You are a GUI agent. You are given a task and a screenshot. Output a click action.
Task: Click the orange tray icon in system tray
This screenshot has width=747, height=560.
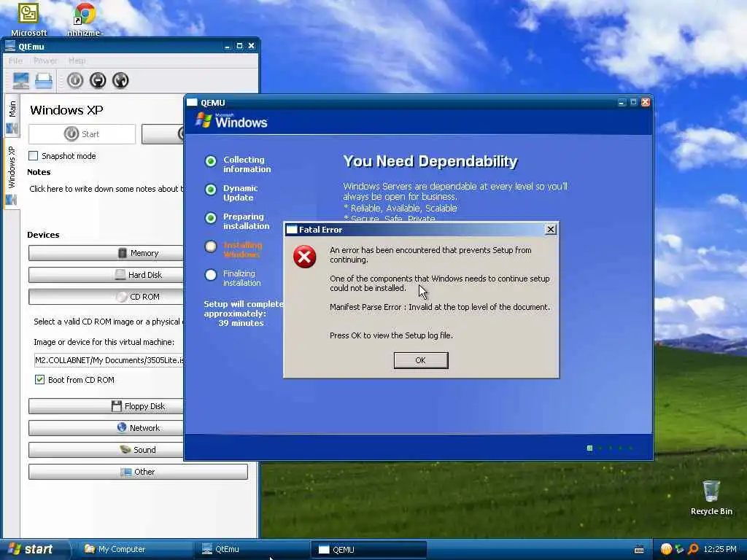[666, 549]
